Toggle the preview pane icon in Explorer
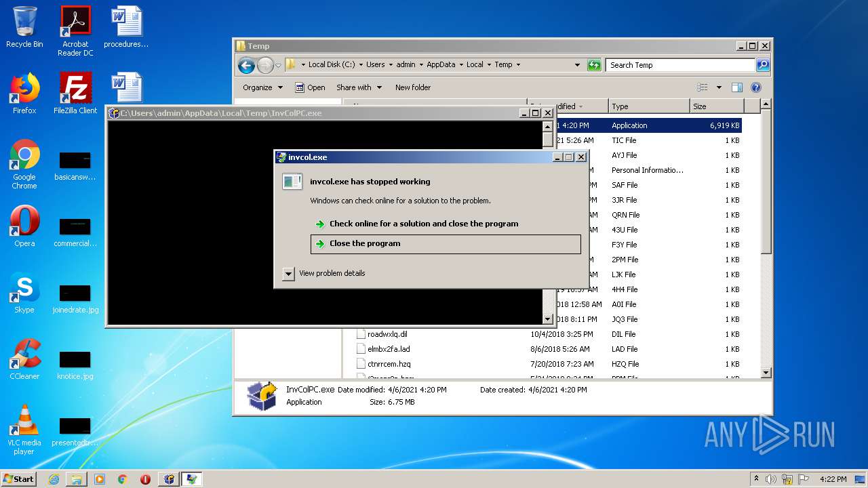Viewport: 868px width, 488px height. pos(737,87)
